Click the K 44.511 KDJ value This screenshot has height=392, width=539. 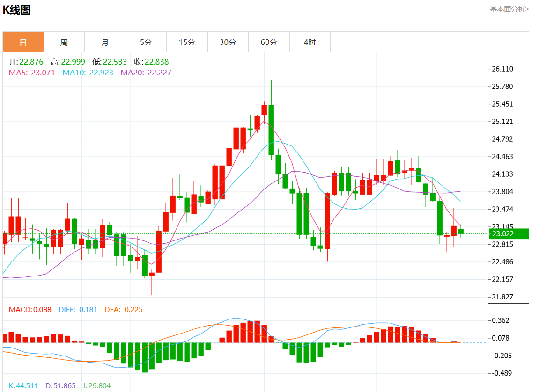(x=23, y=386)
